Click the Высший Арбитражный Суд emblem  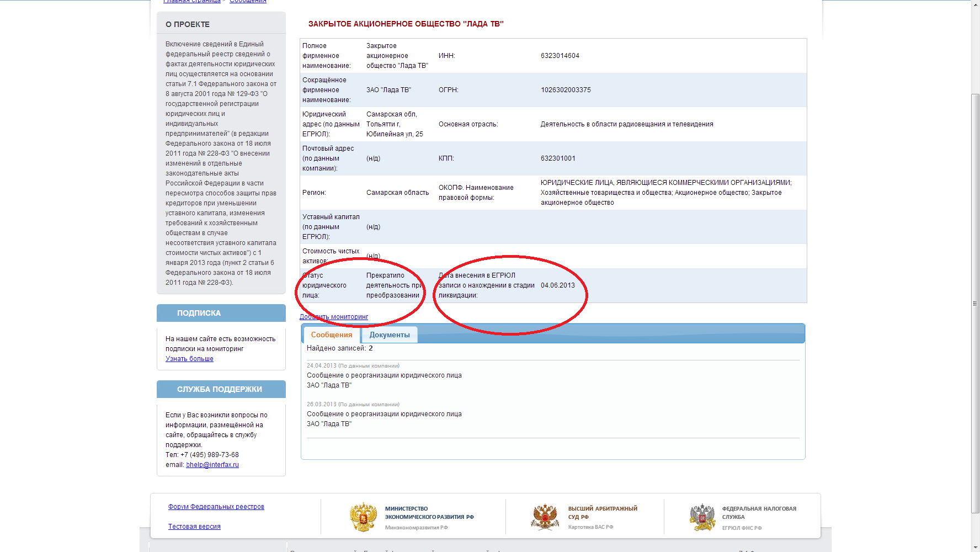pyautogui.click(x=545, y=517)
